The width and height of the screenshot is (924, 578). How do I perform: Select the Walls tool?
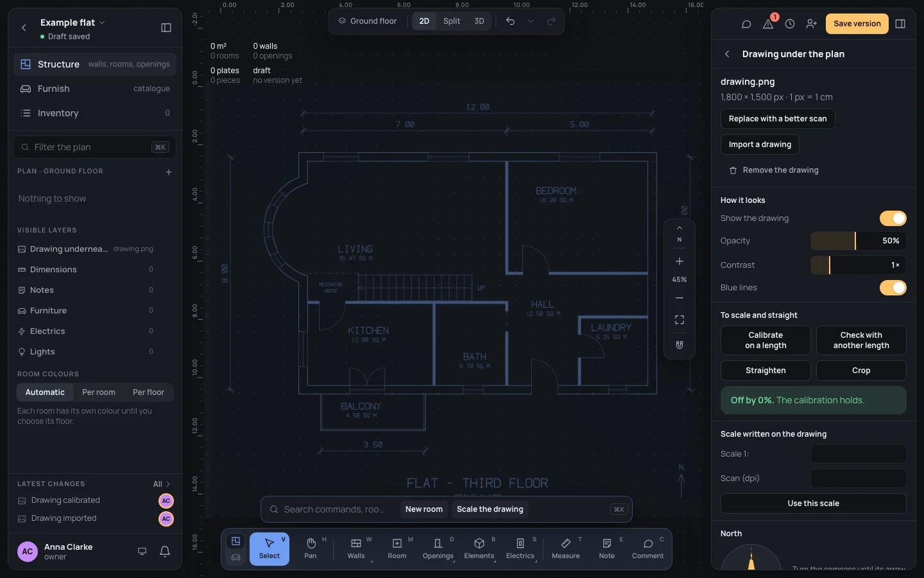(x=356, y=549)
